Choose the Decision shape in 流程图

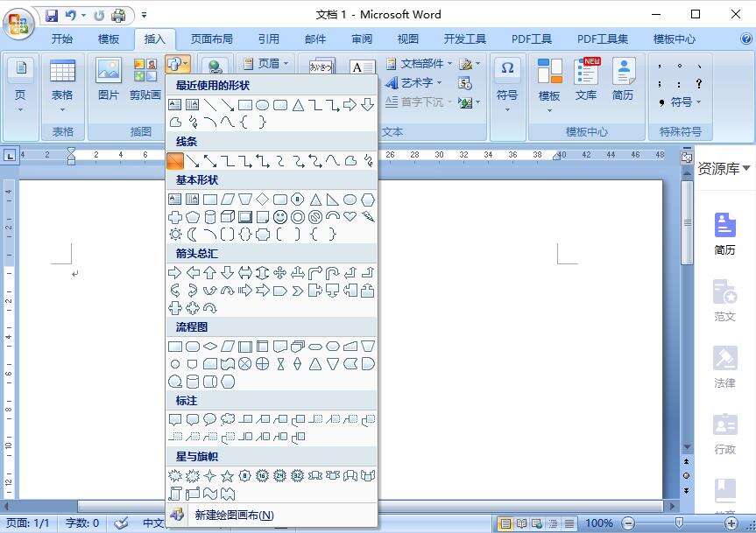click(x=210, y=347)
